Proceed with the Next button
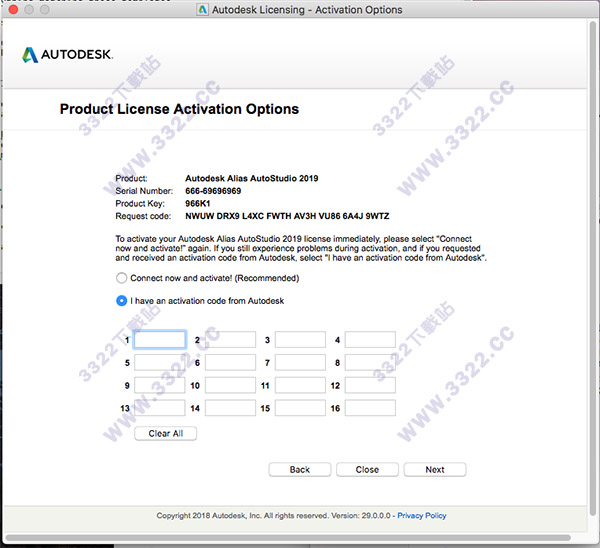Screen dimensions: 600x548 click(435, 469)
